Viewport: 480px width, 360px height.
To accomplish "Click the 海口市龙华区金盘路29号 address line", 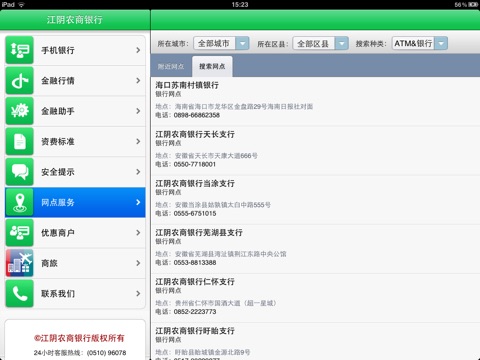I will coord(244,107).
